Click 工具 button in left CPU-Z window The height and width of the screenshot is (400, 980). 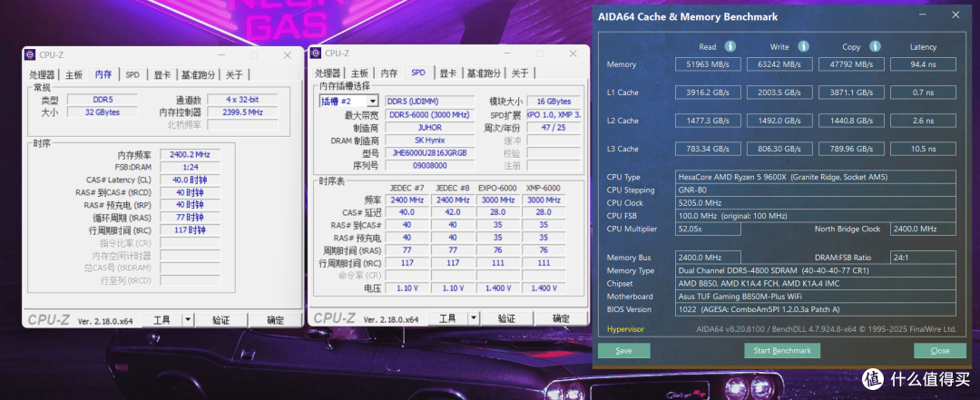coord(162,320)
